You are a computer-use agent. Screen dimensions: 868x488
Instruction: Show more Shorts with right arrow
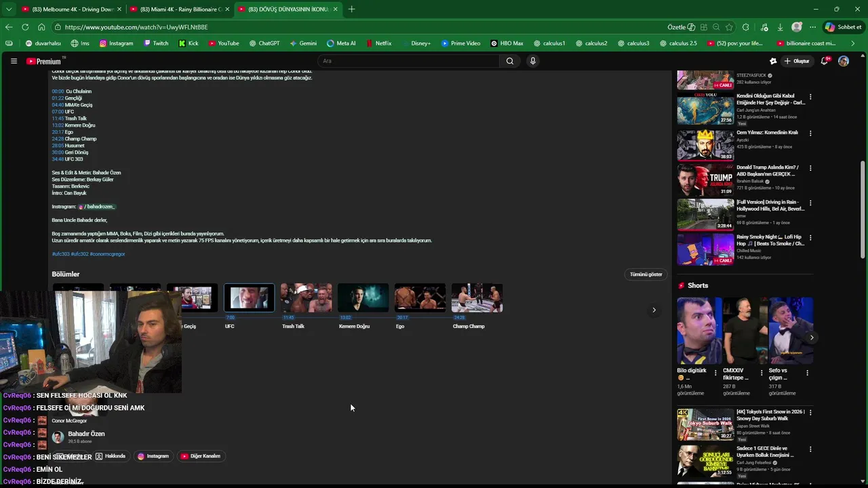tap(812, 338)
